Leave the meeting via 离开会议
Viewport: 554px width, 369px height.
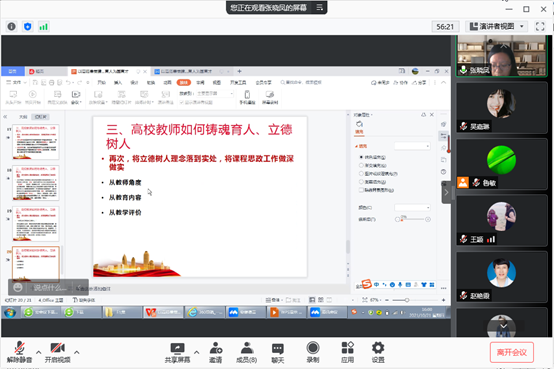tap(512, 352)
